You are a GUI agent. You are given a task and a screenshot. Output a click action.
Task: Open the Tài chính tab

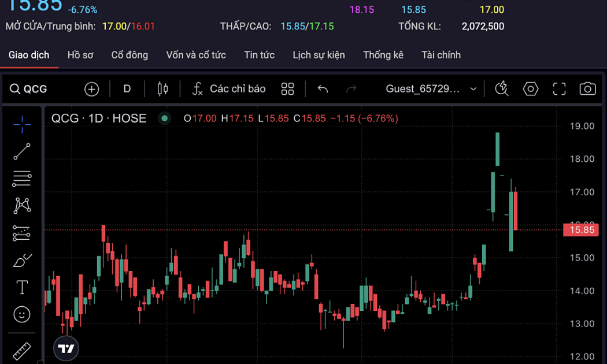tap(441, 55)
